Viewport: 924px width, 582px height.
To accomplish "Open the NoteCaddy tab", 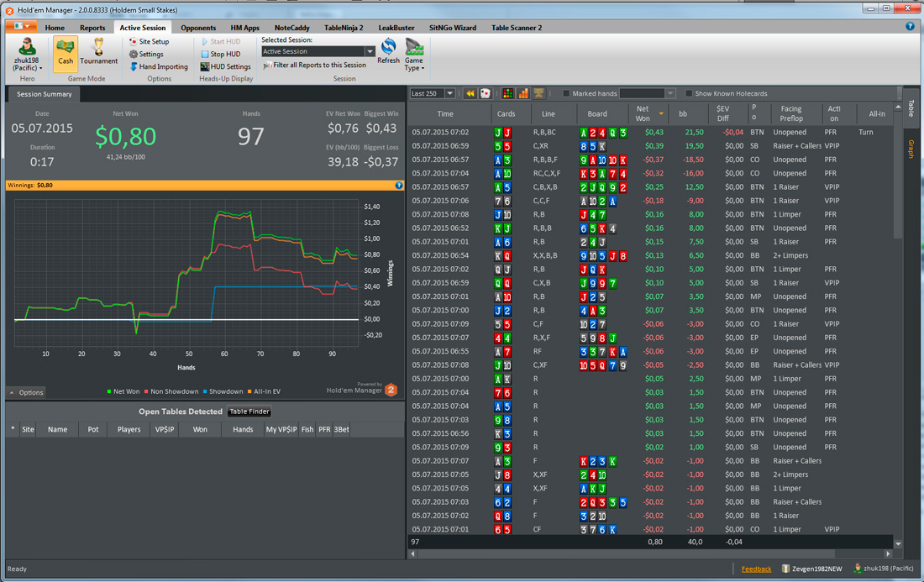I will [291, 28].
